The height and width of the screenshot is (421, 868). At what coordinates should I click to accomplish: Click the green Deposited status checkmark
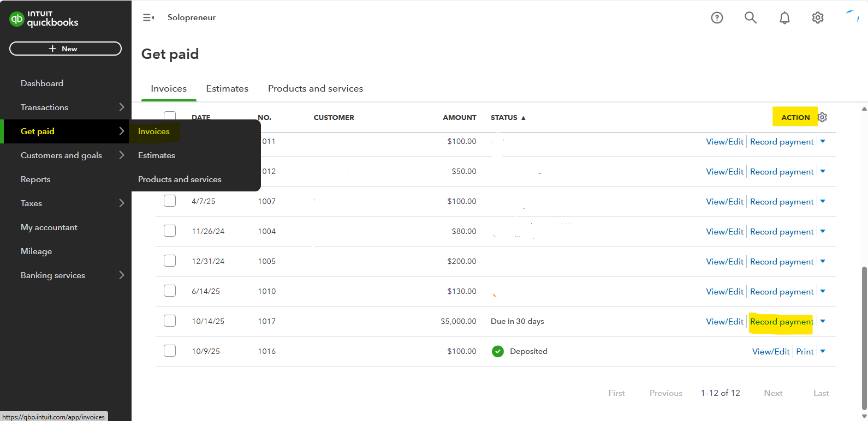[497, 352]
